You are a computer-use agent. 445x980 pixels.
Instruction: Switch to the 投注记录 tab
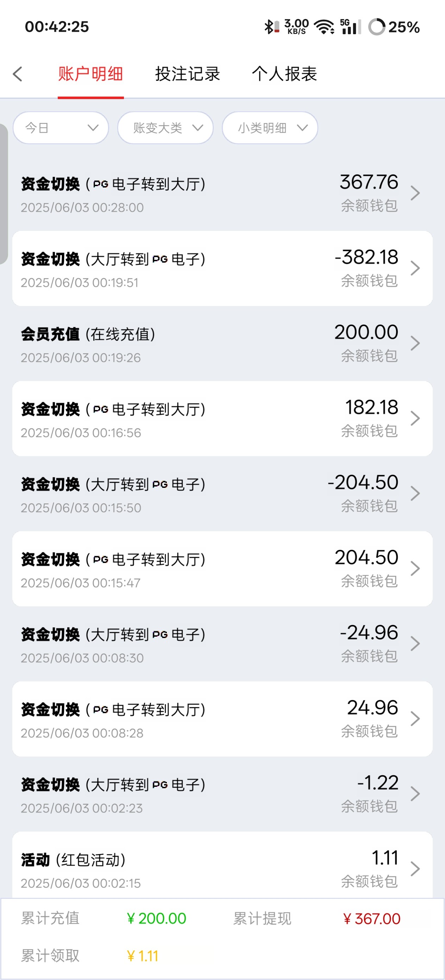click(187, 74)
